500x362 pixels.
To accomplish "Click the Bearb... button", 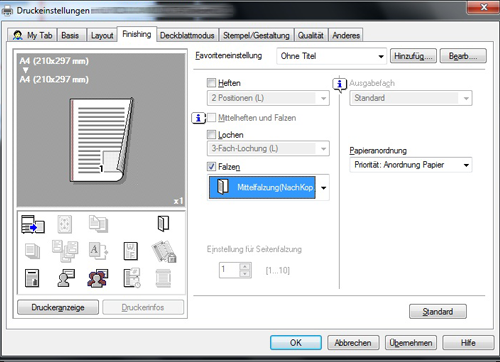I will point(463,56).
